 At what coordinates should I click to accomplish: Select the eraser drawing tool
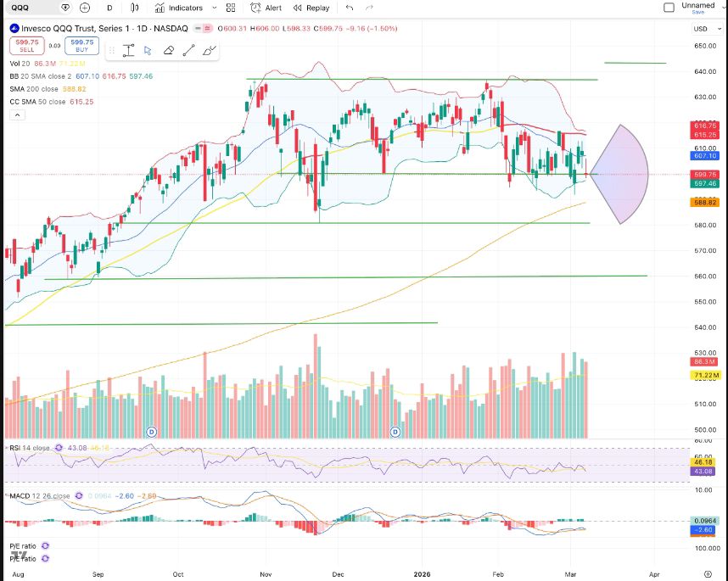pos(168,50)
